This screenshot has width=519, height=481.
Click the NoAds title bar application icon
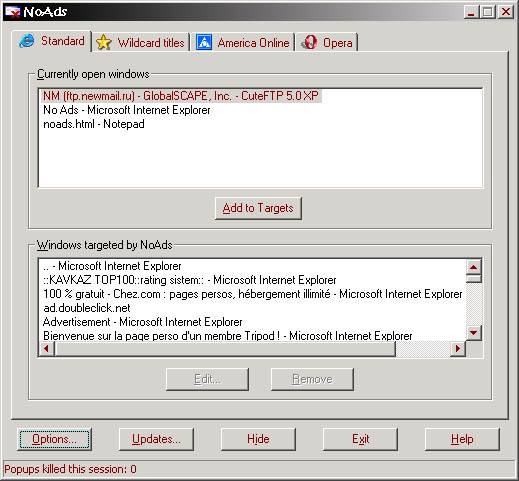click(x=13, y=12)
